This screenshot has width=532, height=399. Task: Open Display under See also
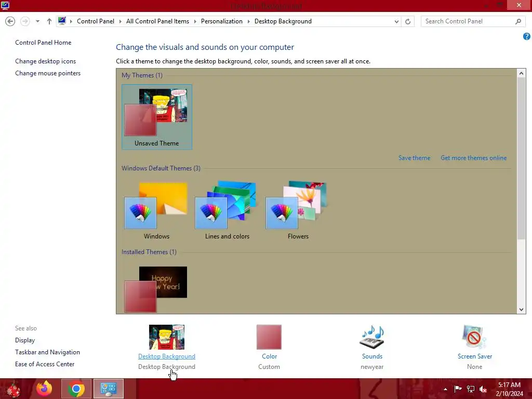pyautogui.click(x=25, y=340)
